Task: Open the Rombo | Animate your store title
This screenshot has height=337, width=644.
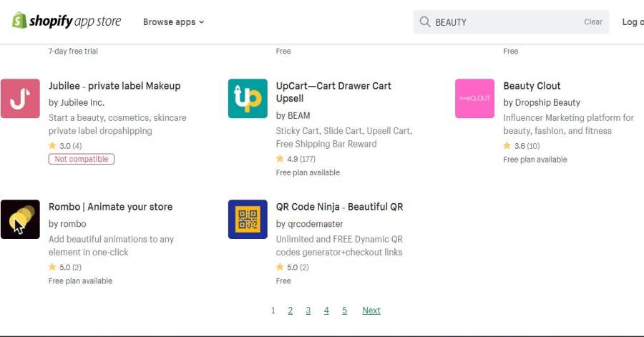Action: click(x=110, y=207)
